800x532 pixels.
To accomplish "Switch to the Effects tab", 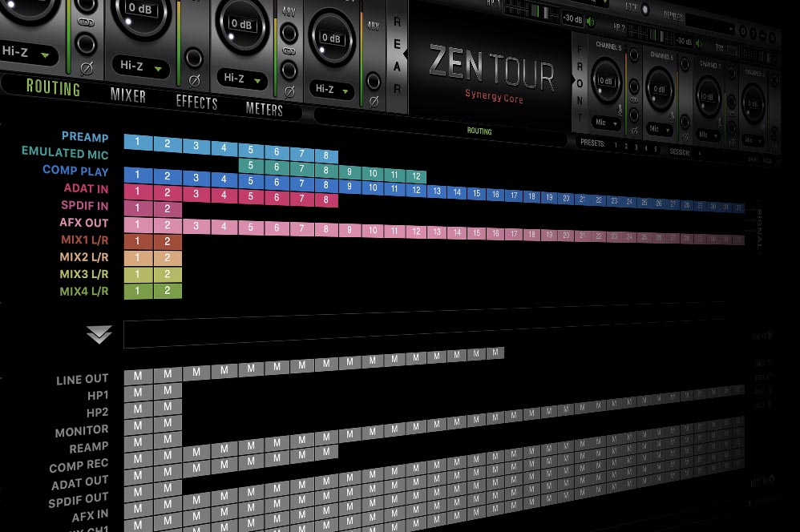I will coord(196,103).
